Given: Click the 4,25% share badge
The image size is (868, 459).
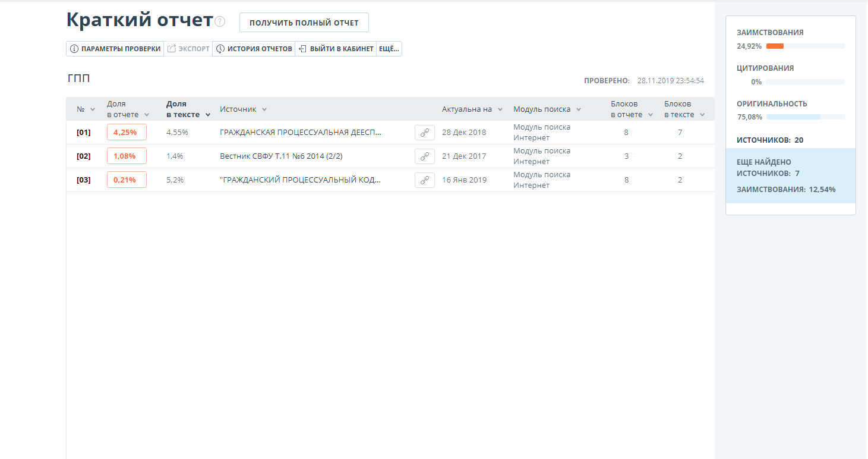Looking at the screenshot, I should click(x=127, y=132).
